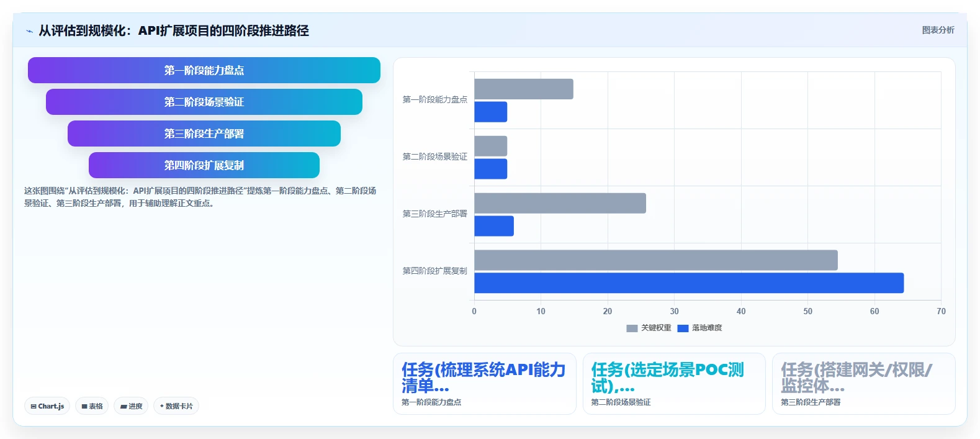980x439 pixels.
Task: Click gray 关键权重 bar for 第一阶段能力盘点
Action: (524, 89)
